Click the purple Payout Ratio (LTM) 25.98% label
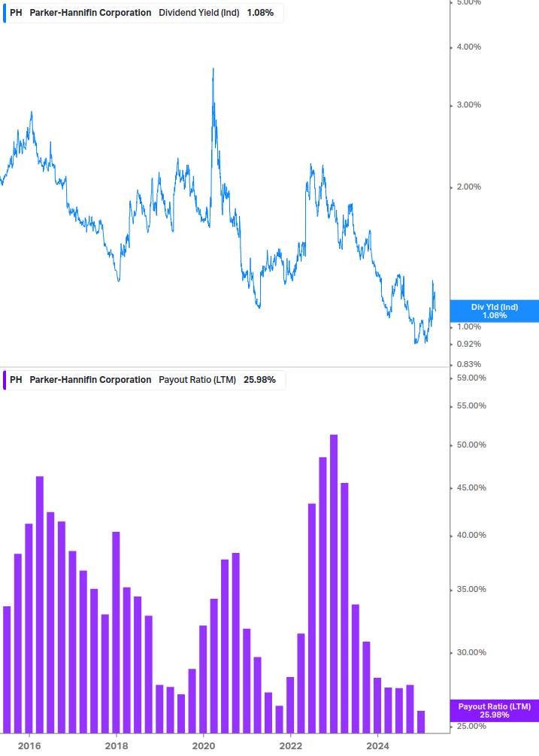 click(495, 711)
